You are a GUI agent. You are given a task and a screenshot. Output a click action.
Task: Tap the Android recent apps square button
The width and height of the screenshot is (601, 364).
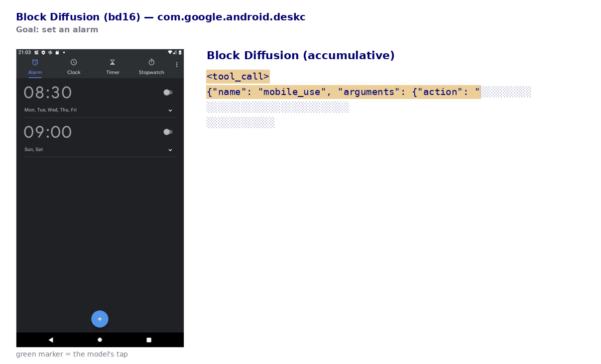coord(149,340)
